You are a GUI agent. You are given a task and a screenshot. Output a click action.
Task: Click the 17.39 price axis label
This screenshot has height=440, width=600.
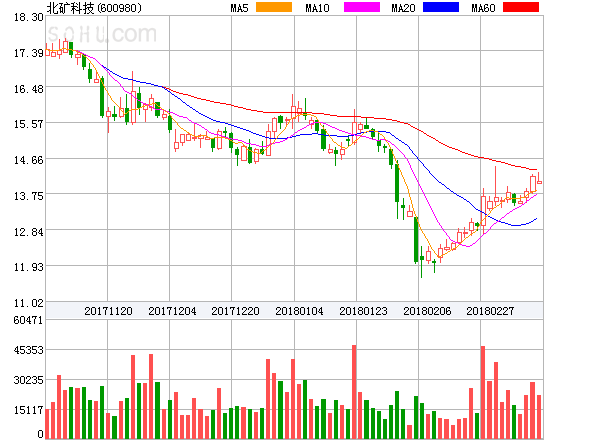pyautogui.click(x=29, y=53)
